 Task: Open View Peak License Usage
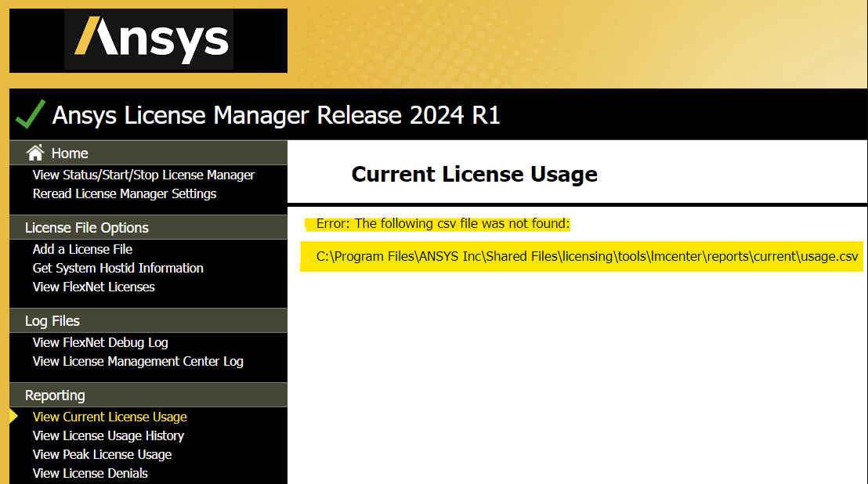[x=102, y=454]
